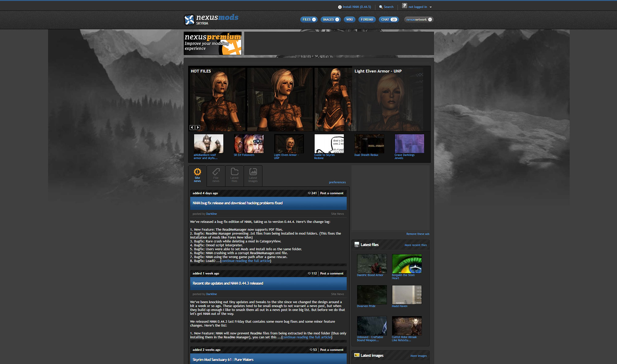Switch to the File news tab

coord(216,175)
